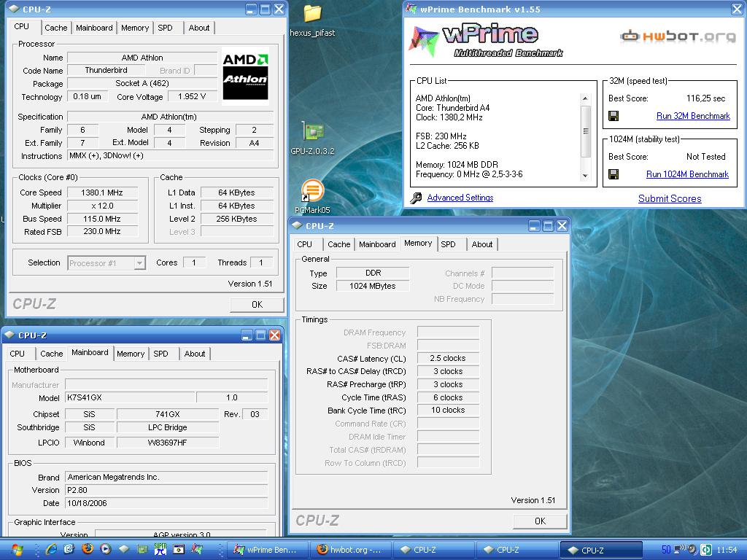
Task: Click Run 1024M Benchmark link
Action: click(687, 174)
